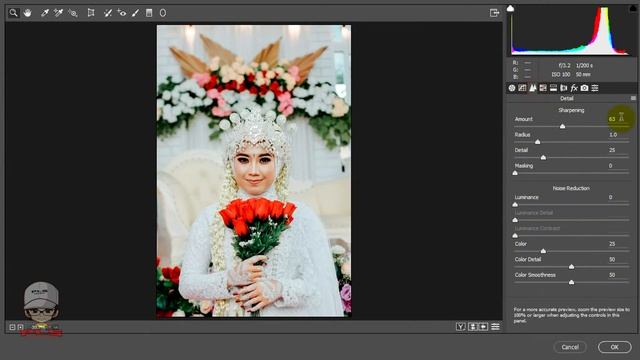640x360 pixels.
Task: Open the Camera Calibration panel tab
Action: point(584,88)
